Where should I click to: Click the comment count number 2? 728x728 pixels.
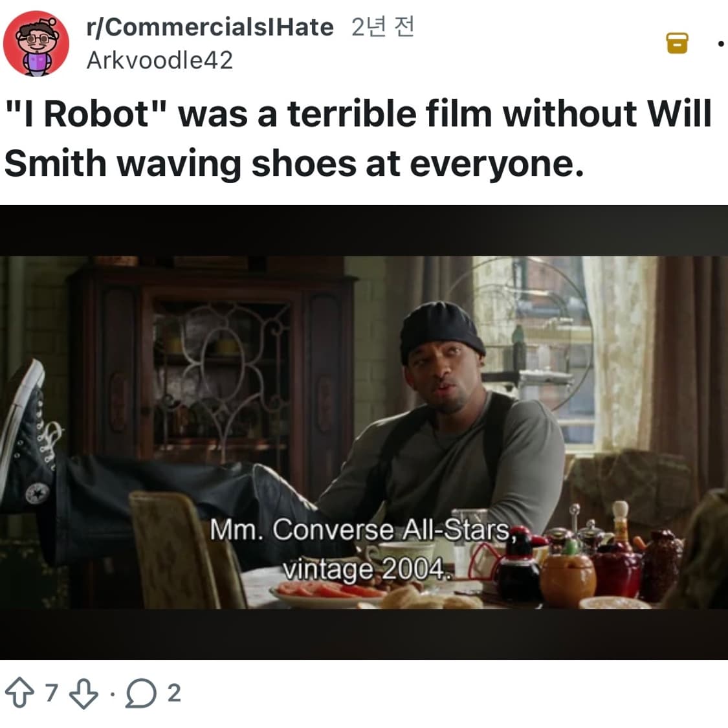[x=173, y=693]
